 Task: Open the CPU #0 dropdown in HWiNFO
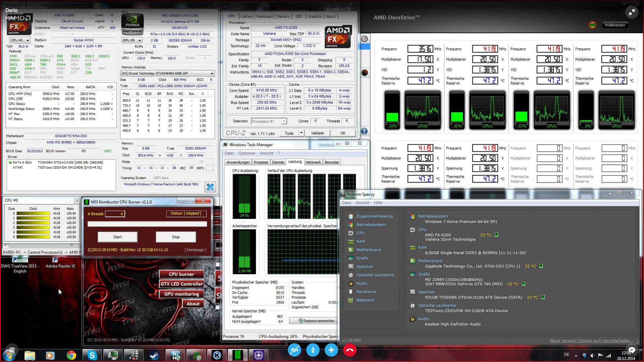tap(19, 40)
